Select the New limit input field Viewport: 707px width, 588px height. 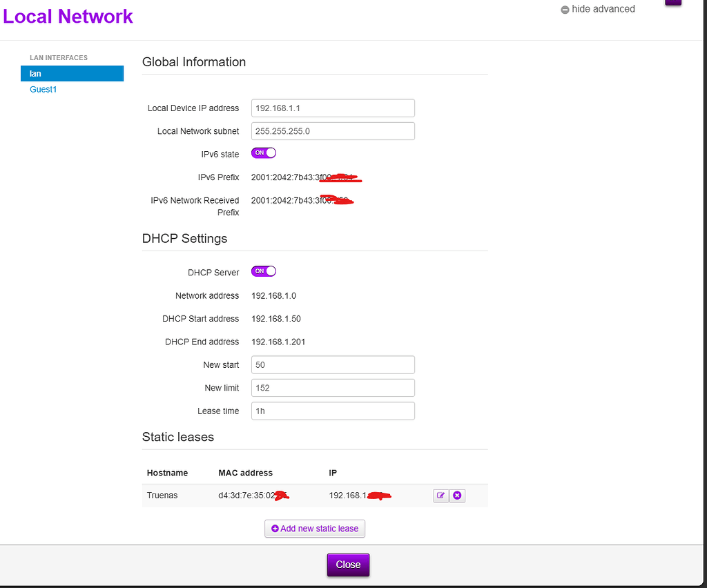click(x=333, y=387)
